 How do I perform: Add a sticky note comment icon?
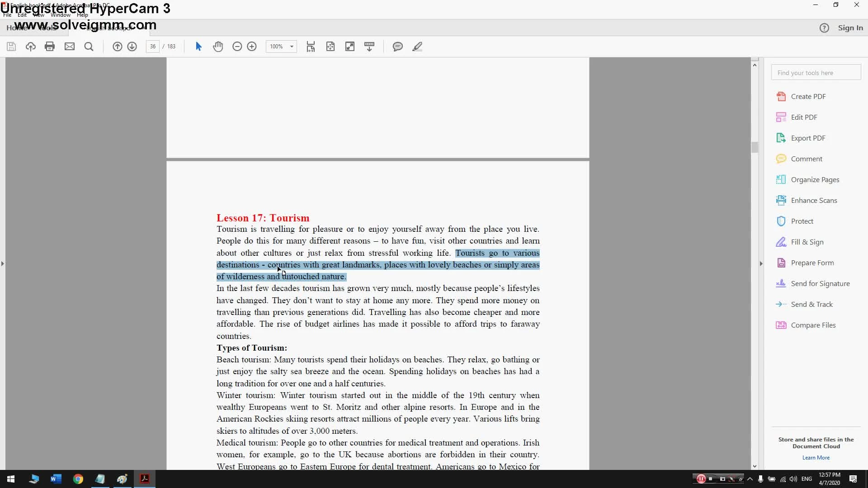398,47
